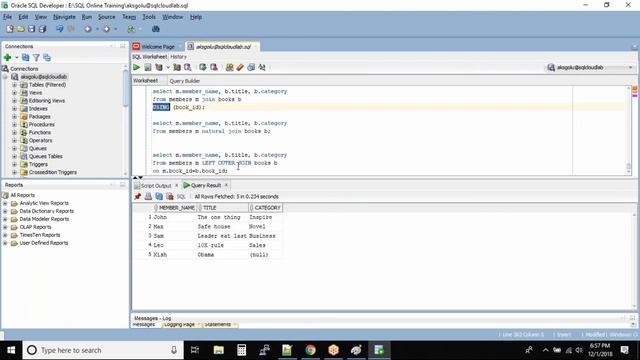The image size is (640, 360).
Task: Expand the Data Dictionary Reports node
Action: point(5,211)
